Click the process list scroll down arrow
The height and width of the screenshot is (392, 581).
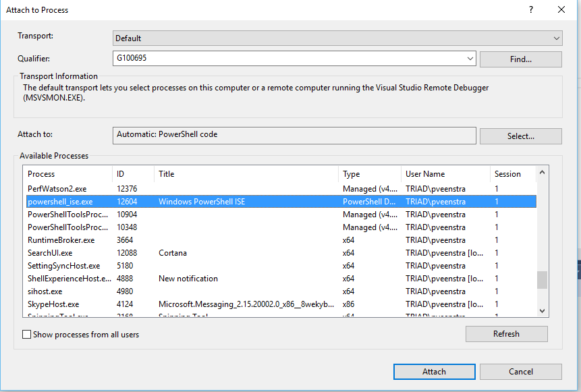542,311
